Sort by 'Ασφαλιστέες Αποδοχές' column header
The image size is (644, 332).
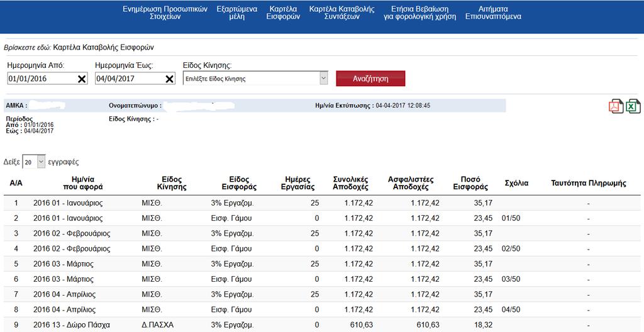[411, 183]
